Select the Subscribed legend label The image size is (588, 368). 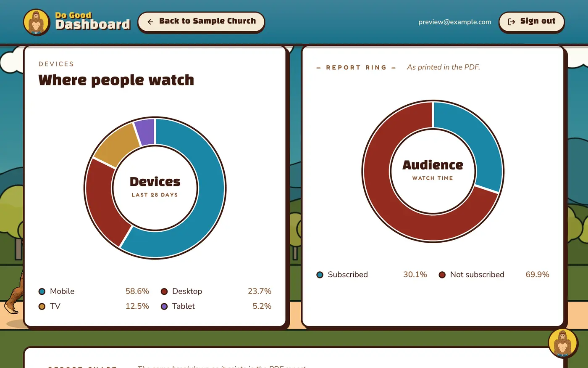coord(348,275)
